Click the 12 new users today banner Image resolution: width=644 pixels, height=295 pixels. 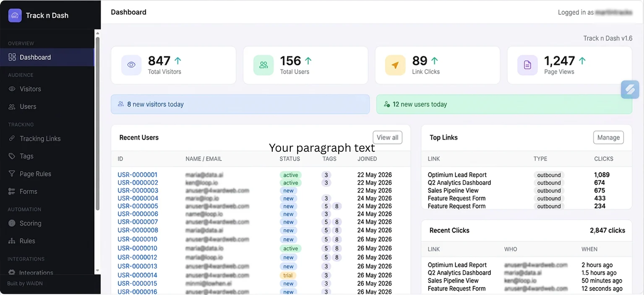tap(504, 104)
